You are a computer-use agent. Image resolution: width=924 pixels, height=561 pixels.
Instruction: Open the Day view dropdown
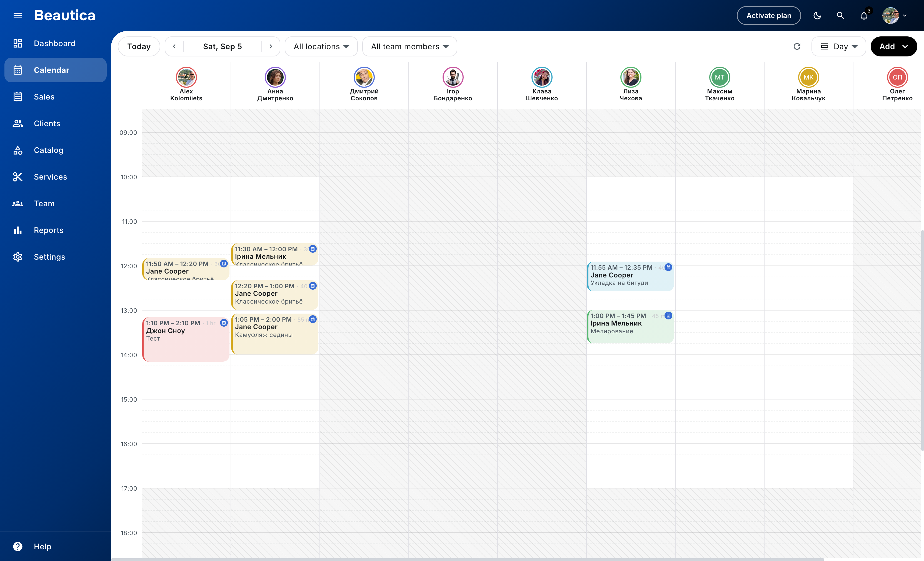click(839, 46)
